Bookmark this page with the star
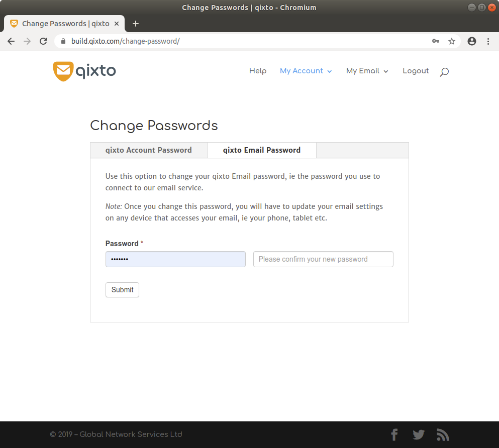Screen dimensions: 499x448 click(x=452, y=41)
